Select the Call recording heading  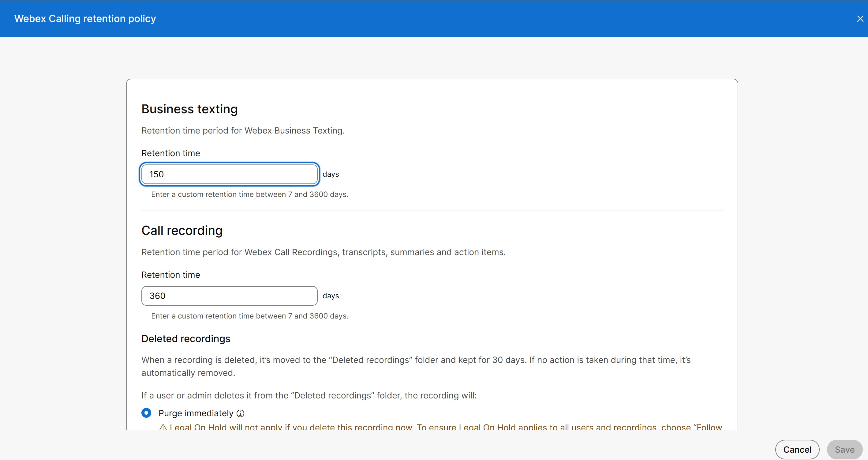click(x=182, y=231)
